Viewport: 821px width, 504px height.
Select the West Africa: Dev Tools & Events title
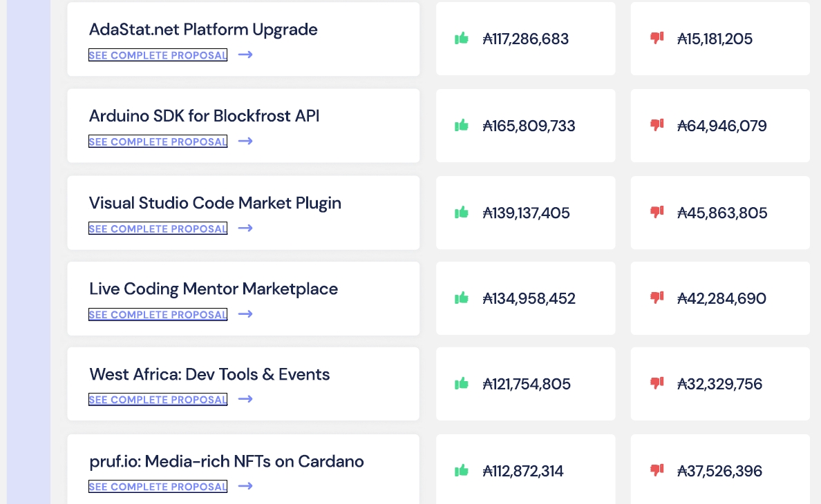coord(209,374)
